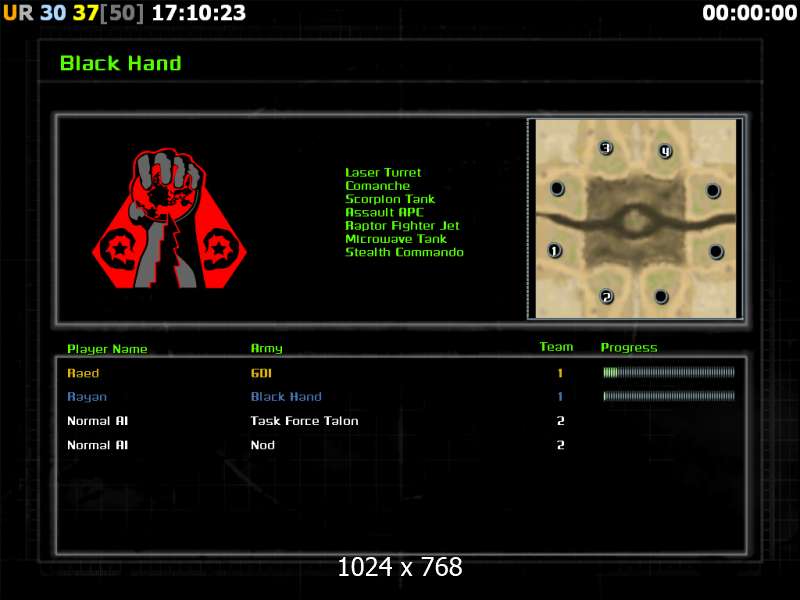Click the Stealth Commando unit entry
The image size is (800, 600).
pyautogui.click(x=405, y=252)
